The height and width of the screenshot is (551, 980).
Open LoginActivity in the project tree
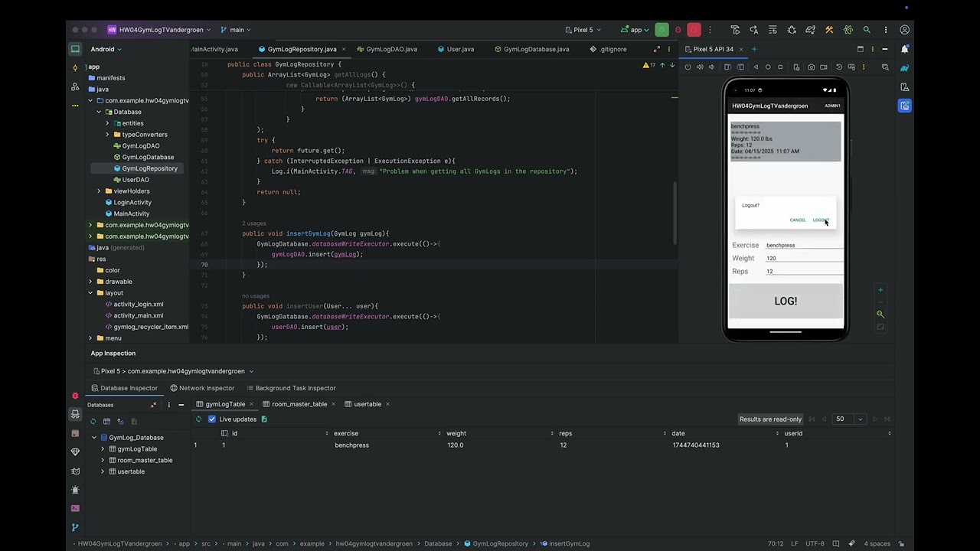(x=132, y=202)
